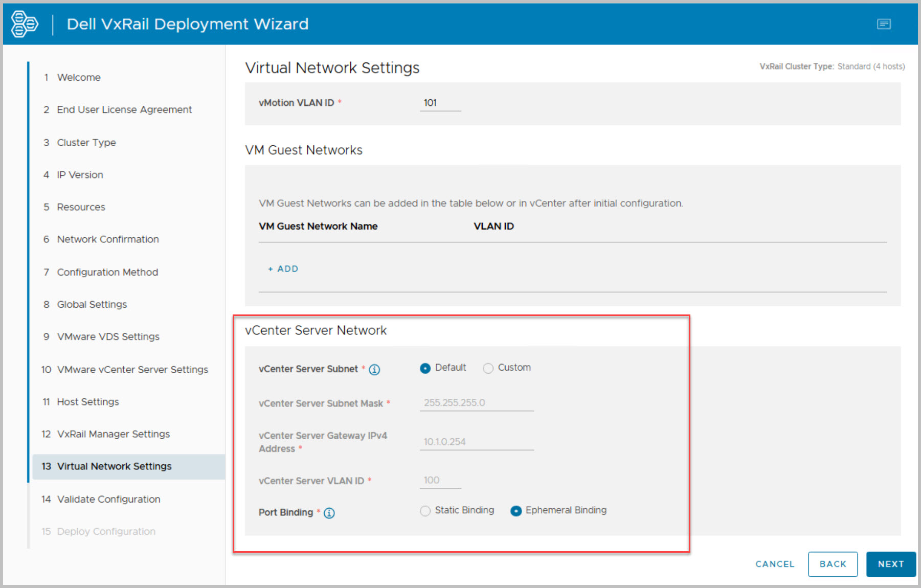921x588 pixels.
Task: Choose Ephemeral Binding for port binding
Action: tap(516, 511)
